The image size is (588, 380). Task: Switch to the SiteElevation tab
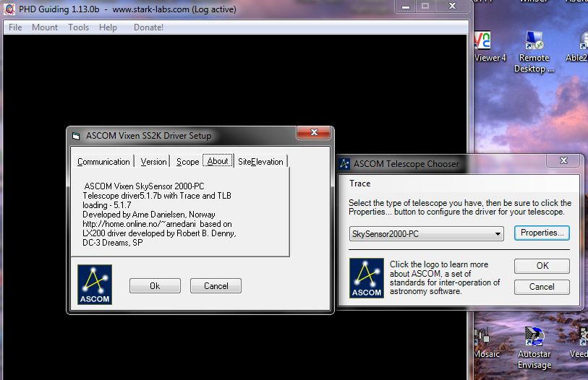point(260,162)
